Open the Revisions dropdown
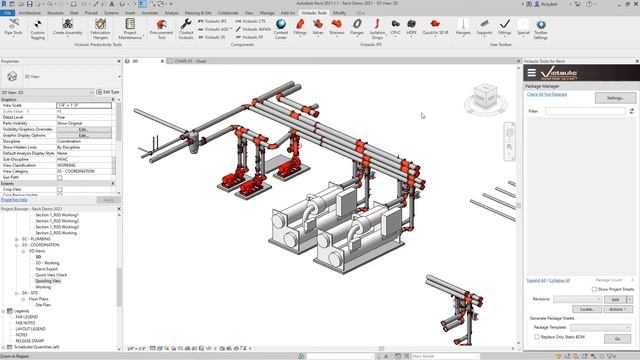The width and height of the screenshot is (640, 360). (578, 299)
